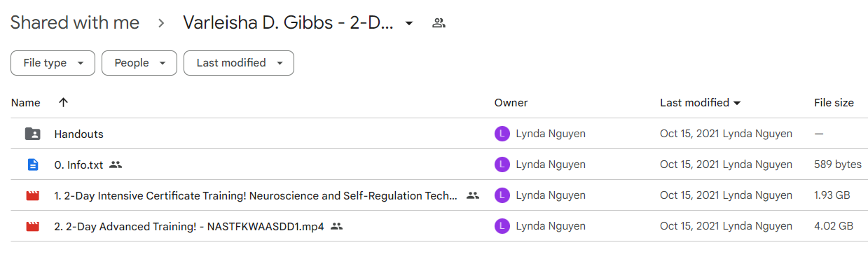
Task: Click the shared icon beside NASTFKWAASDD1.mp4
Action: point(336,227)
